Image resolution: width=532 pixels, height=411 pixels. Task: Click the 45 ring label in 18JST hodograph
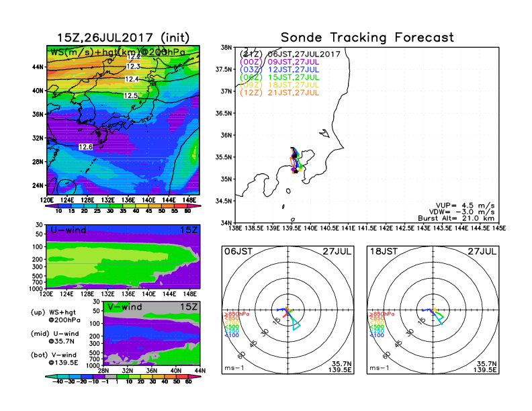398,344
